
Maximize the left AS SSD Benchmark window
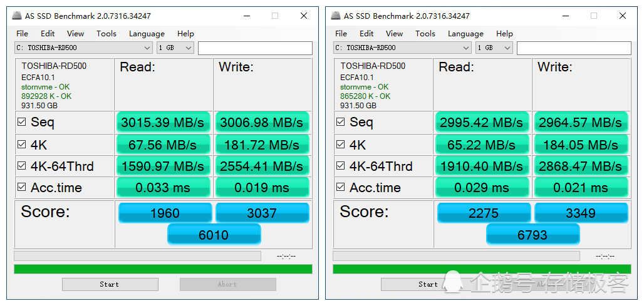coord(274,16)
